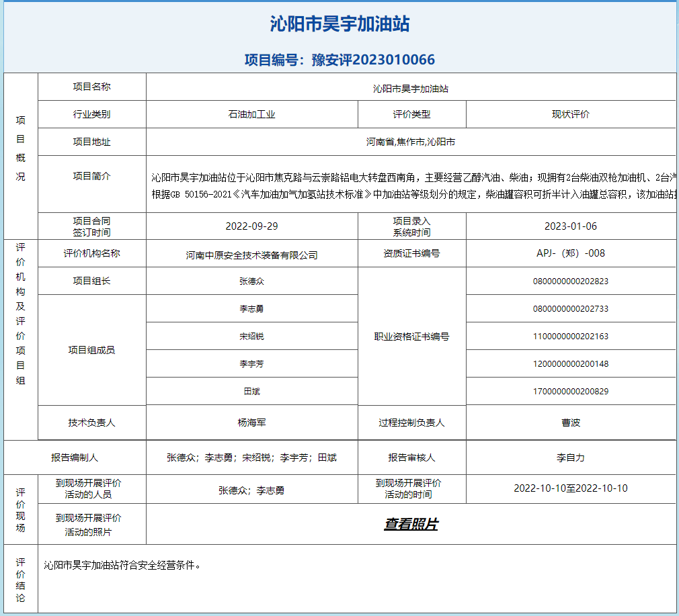Click the contract signing date 2022-09-29

[252, 226]
